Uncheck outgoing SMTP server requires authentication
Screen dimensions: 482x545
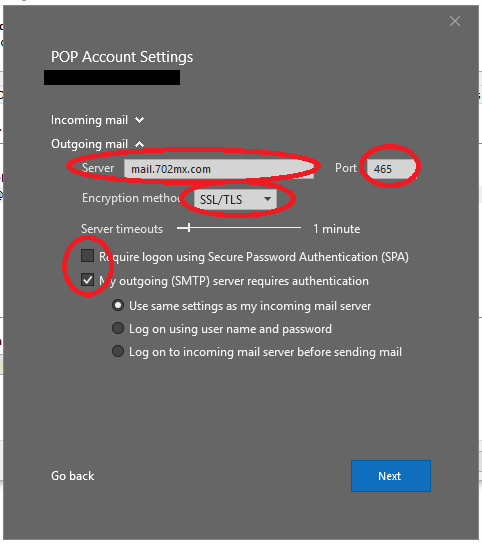click(x=87, y=279)
